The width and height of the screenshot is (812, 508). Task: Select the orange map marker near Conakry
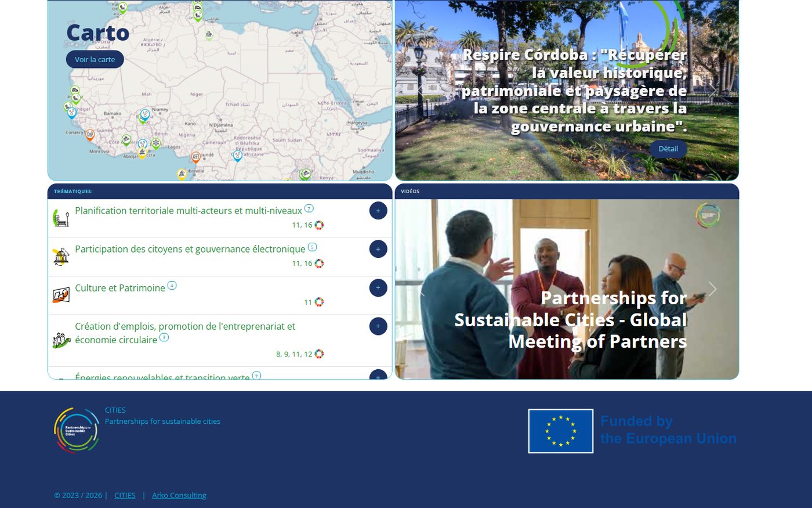pos(90,135)
